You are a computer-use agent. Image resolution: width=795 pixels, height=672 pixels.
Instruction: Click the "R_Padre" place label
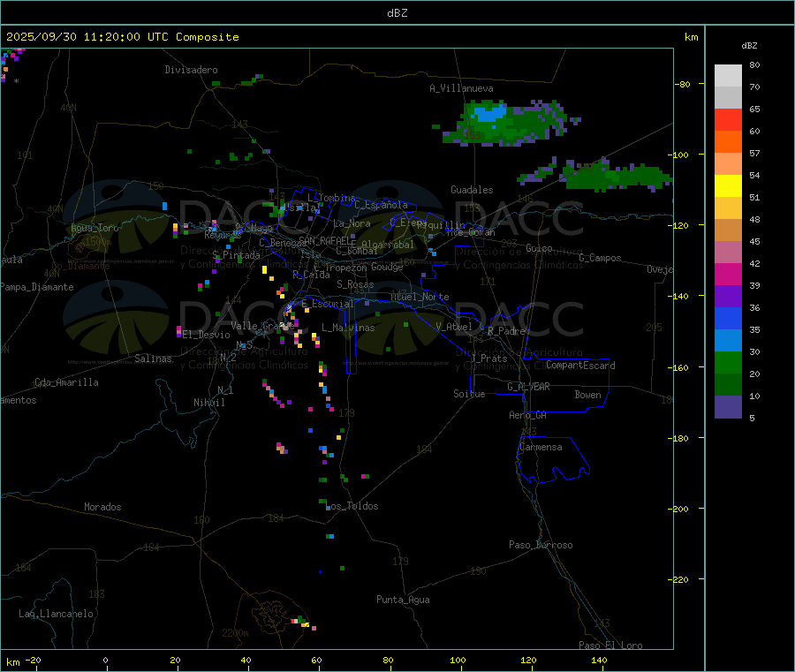click(x=506, y=331)
